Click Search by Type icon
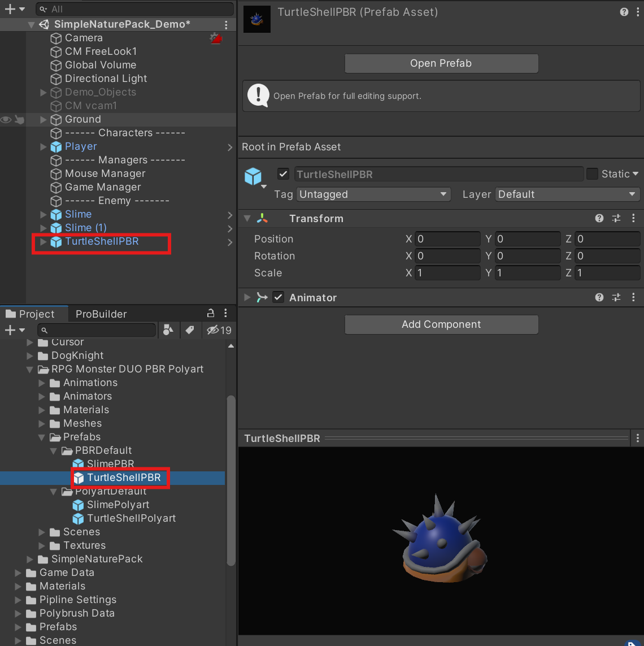644x646 pixels. point(168,330)
